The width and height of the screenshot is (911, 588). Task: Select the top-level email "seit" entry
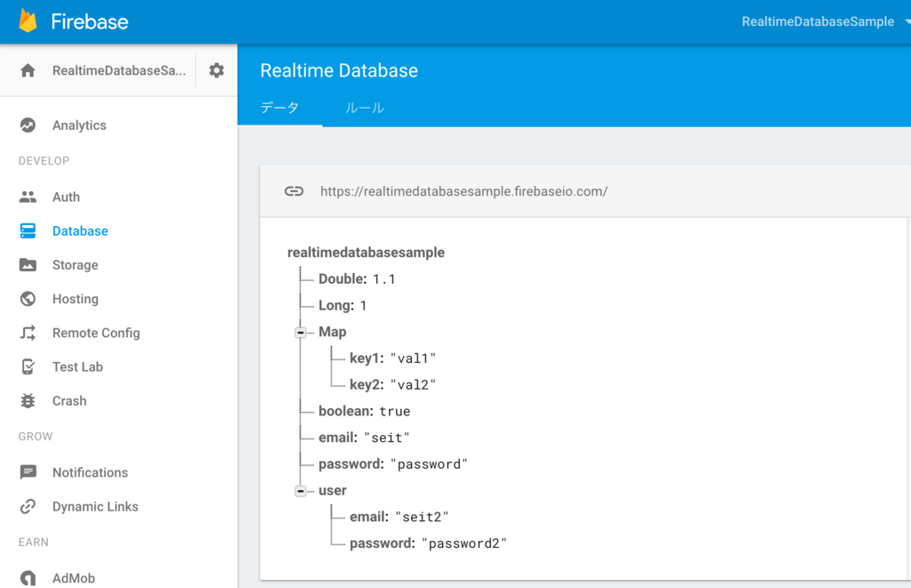pos(364,438)
